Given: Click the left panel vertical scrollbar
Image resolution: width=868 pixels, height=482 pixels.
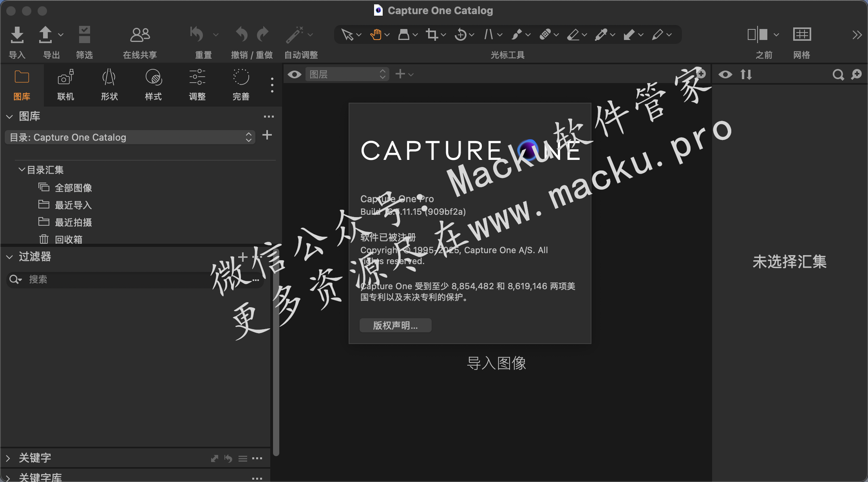Looking at the screenshot, I should coord(276,353).
